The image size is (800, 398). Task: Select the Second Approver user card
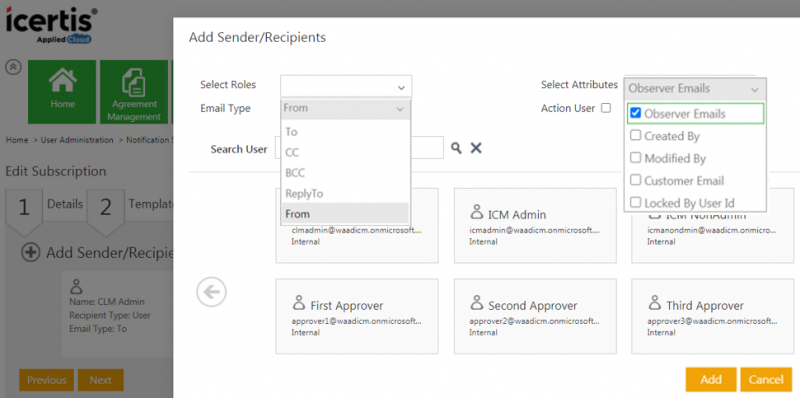pos(535,316)
